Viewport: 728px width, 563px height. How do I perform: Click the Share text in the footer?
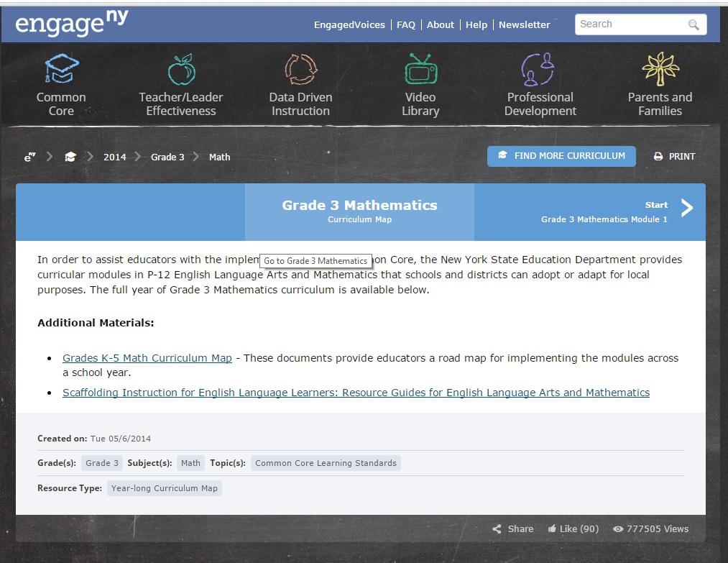pyautogui.click(x=520, y=528)
